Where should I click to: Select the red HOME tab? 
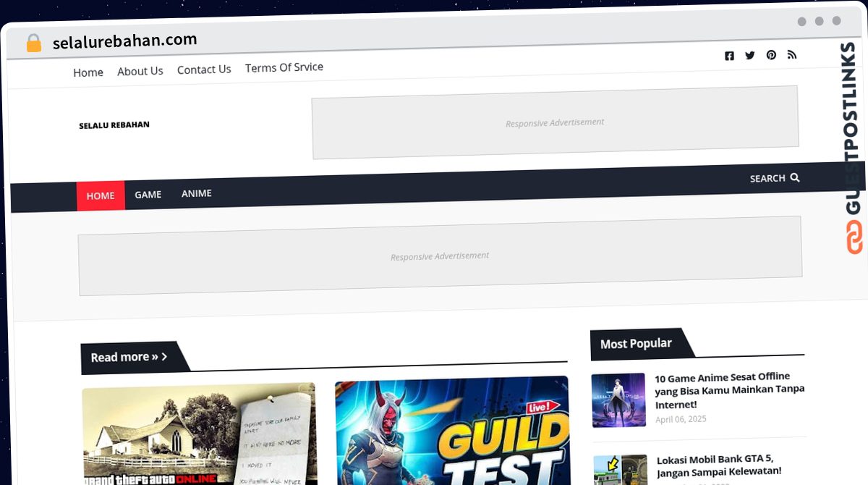(101, 195)
